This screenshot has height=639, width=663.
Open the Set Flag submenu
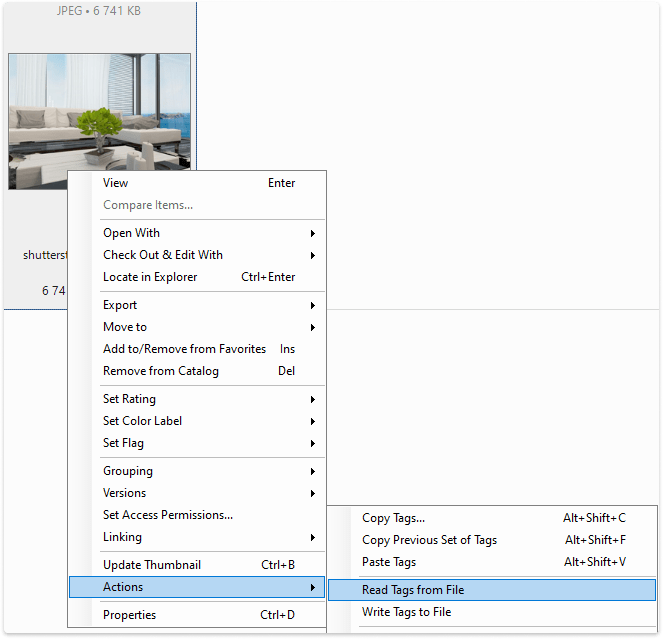123,443
